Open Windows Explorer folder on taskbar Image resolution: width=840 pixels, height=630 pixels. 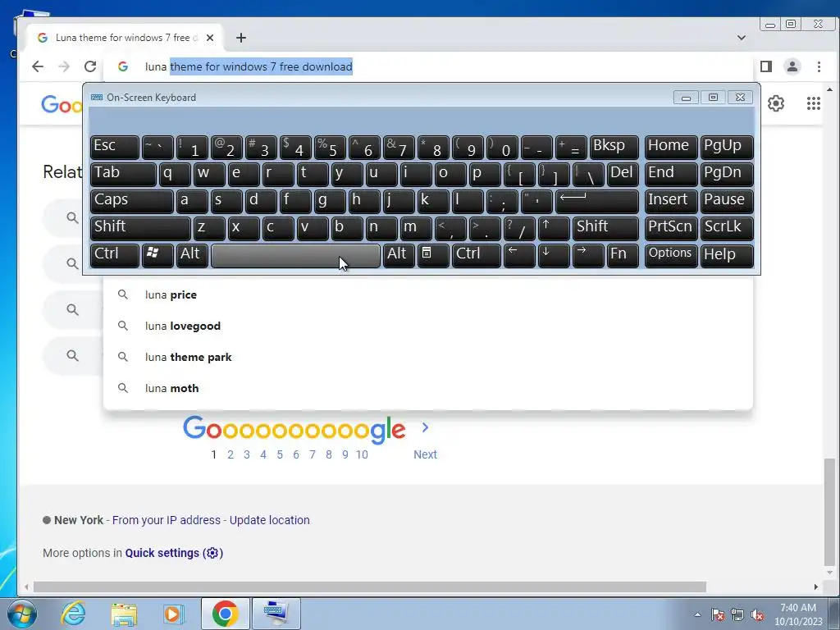[124, 614]
